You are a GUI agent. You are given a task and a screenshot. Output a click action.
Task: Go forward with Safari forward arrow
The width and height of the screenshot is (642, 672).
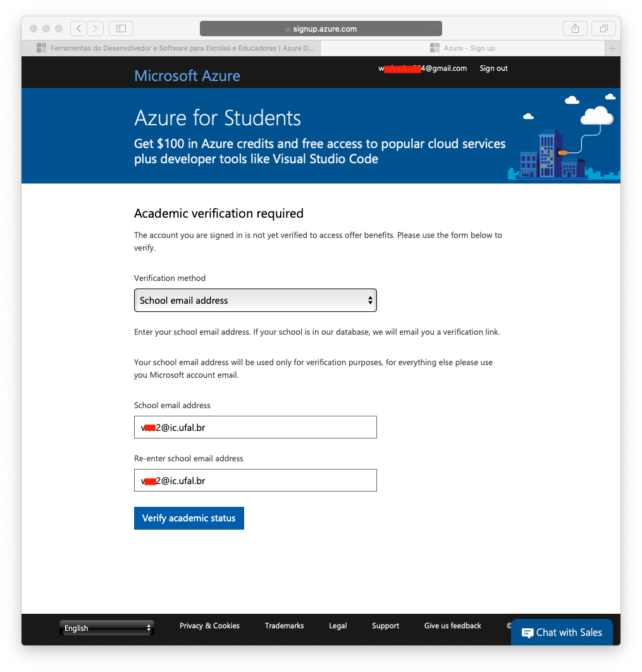[95, 28]
